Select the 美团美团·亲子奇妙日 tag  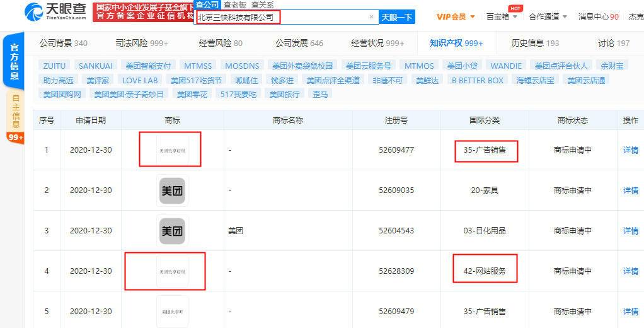pyautogui.click(x=129, y=94)
